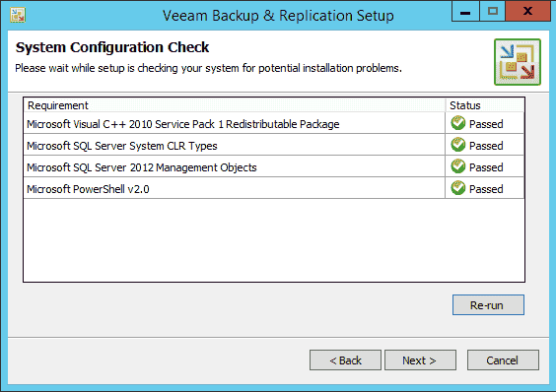Go back to the previous step
The height and width of the screenshot is (392, 556).
(345, 360)
